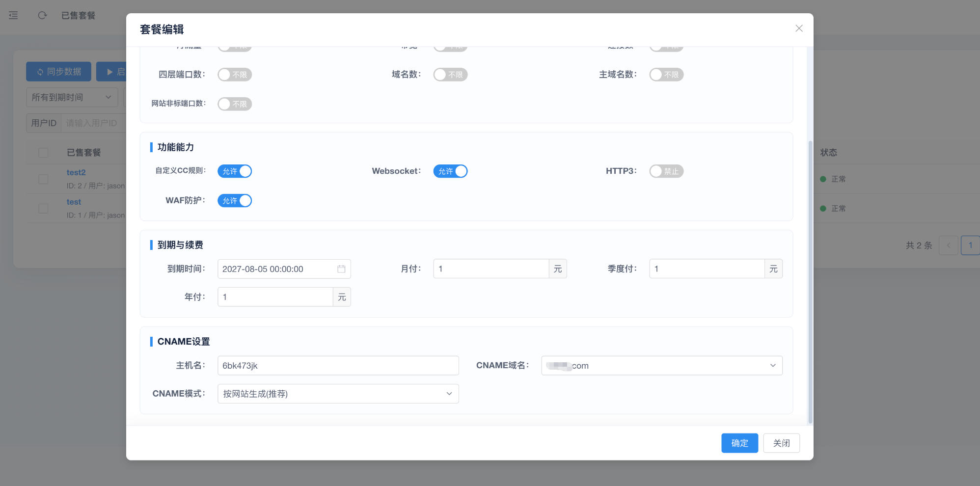
Task: Open the 所有到期时间 filter dropdown
Action: coord(72,97)
